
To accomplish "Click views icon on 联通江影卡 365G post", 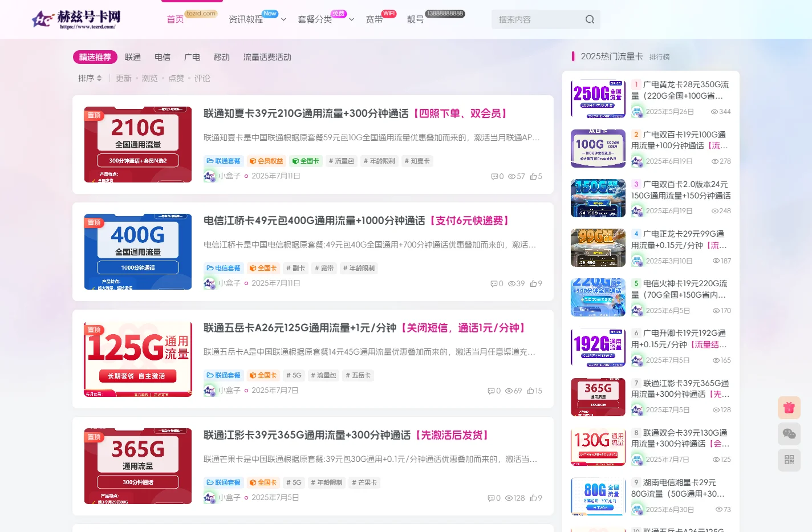I will point(509,498).
